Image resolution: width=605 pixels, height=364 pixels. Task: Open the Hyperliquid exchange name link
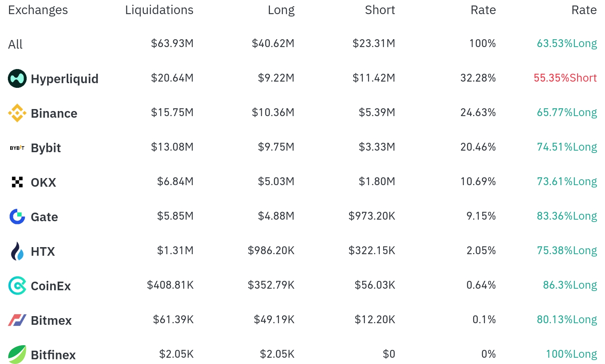(x=65, y=79)
